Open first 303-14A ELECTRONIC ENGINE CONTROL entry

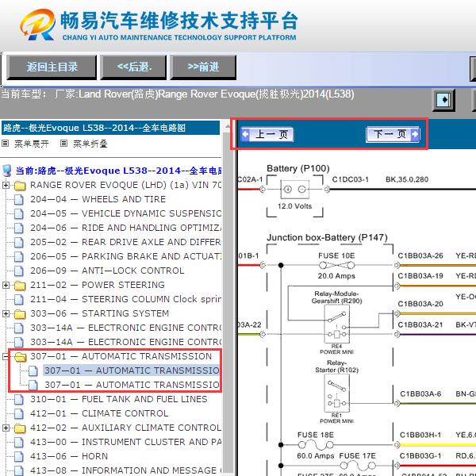125,328
